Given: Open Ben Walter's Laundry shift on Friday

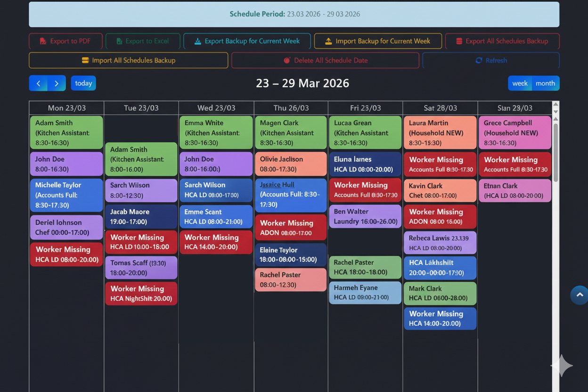Looking at the screenshot, I should tap(365, 216).
